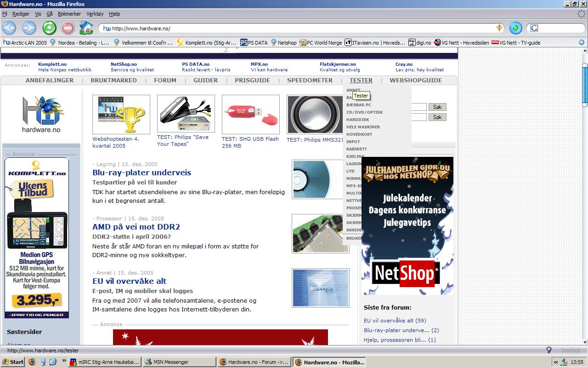Open Netshop bookmark in toolbar
Viewport: 588px width, 368px height.
283,42
